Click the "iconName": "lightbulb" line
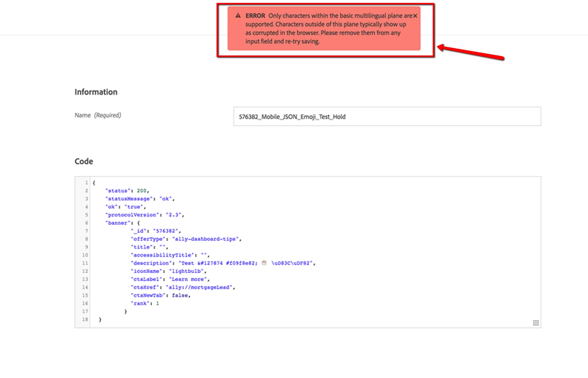The width and height of the screenshot is (588, 378). coord(168,271)
